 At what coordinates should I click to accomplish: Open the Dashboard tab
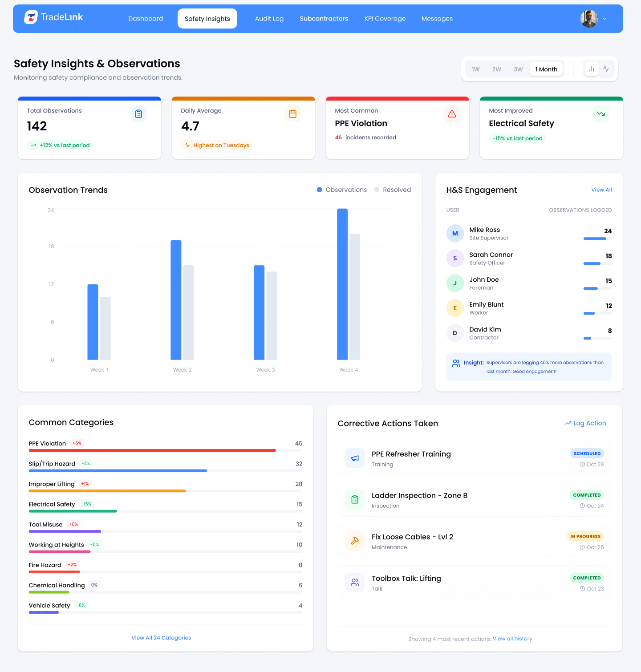click(146, 19)
